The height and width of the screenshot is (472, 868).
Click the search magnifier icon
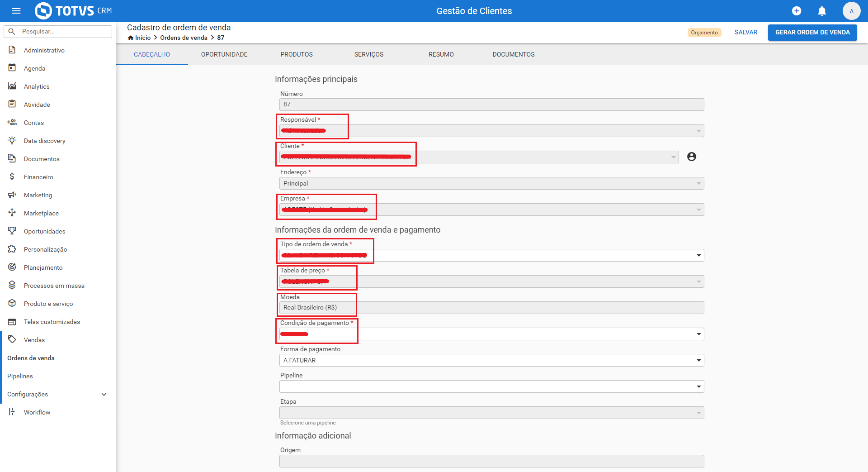coord(12,32)
